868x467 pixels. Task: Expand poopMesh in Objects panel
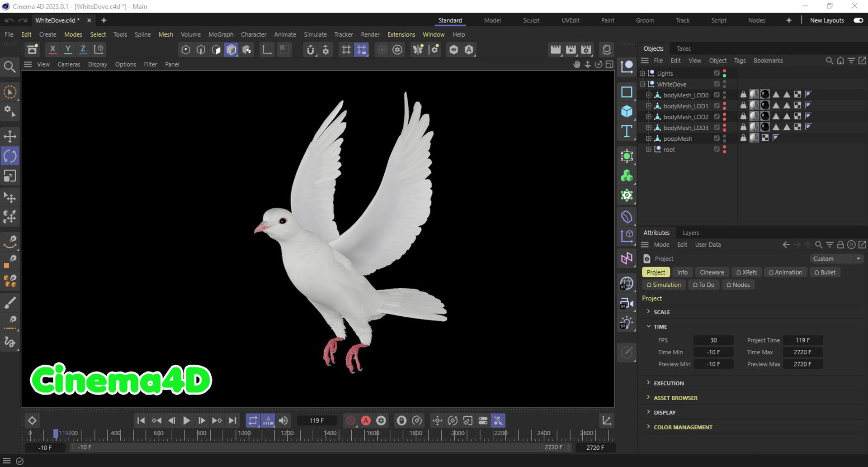coord(649,138)
